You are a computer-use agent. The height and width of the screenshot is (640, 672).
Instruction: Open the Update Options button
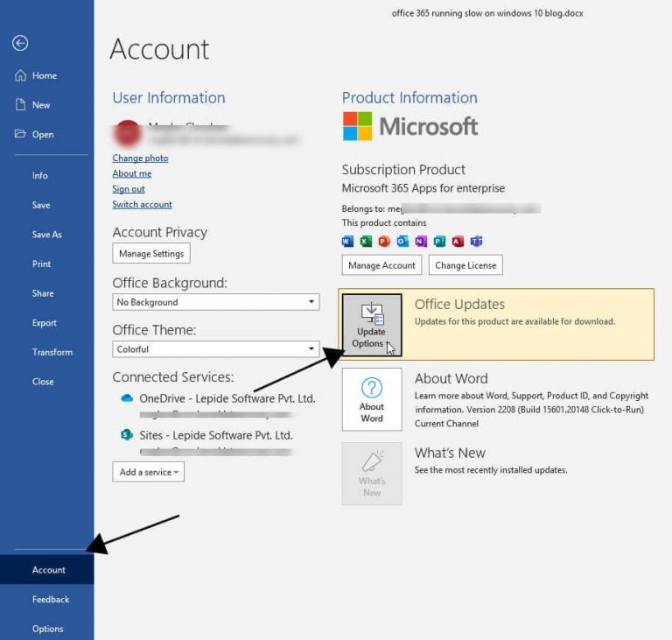371,325
